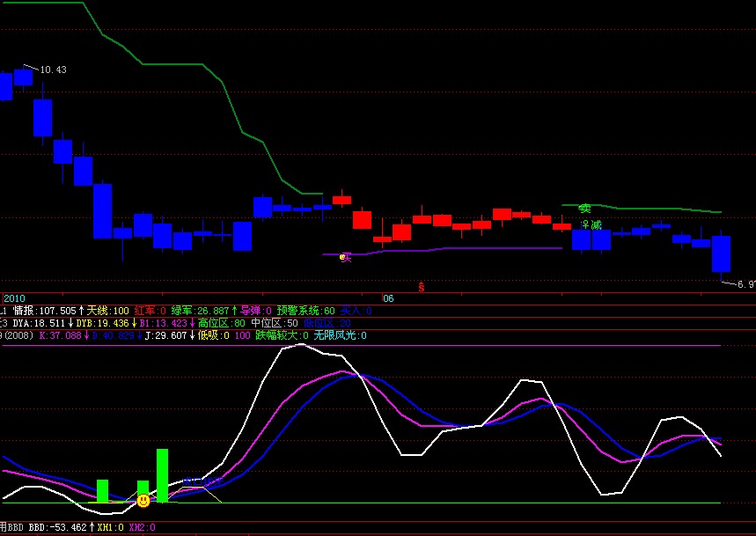
Task: Select the 红军:0 indicator value
Action: (150, 311)
